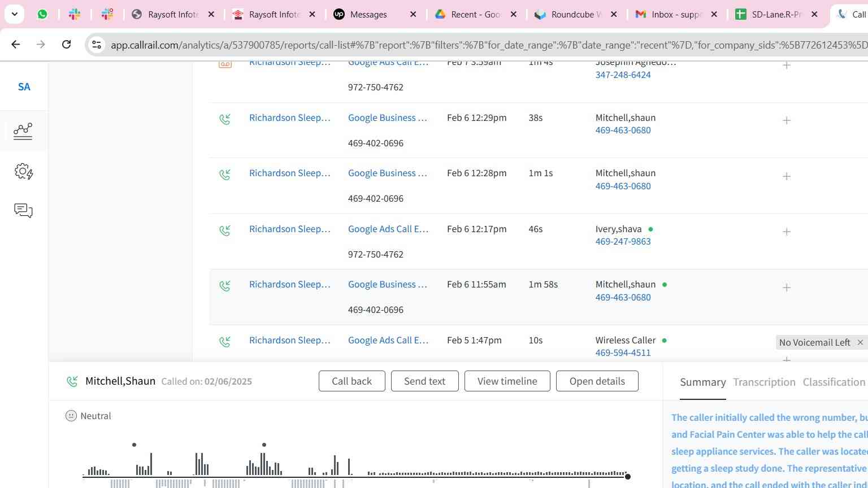Viewport: 868px width, 488px height.
Task: Click phone number 347-248-6424
Action: click(623, 75)
